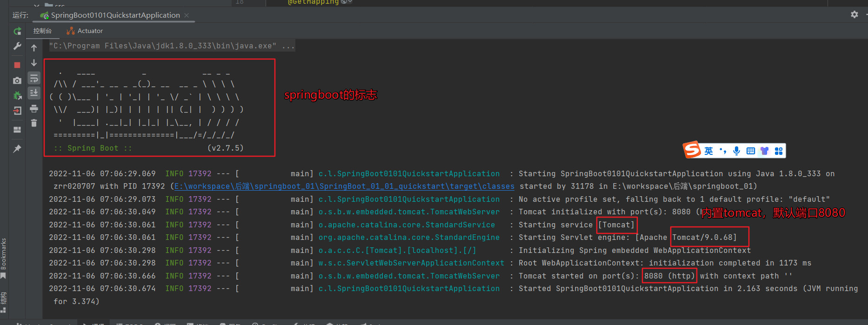The width and height of the screenshot is (868, 325).
Task: Open the target\classes path link
Action: (x=344, y=186)
